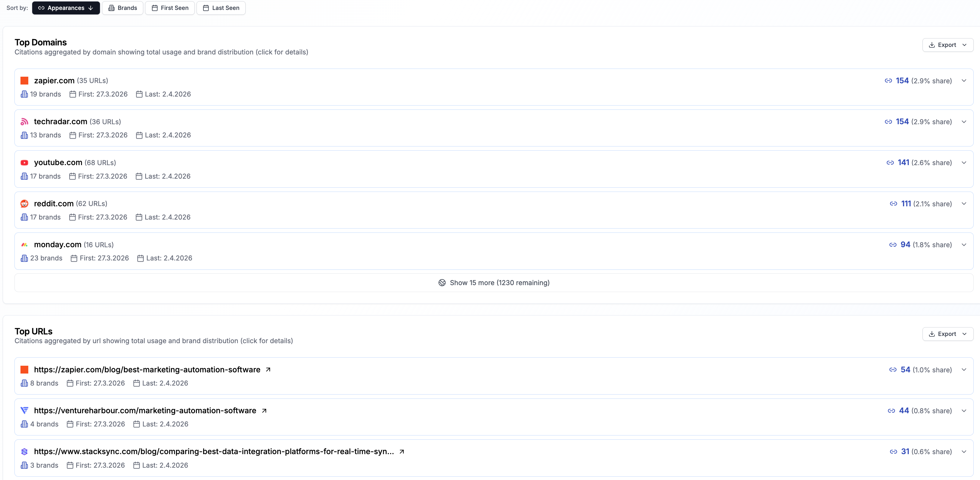Open the ventureharbour marketing-automation-software URL

145,411
